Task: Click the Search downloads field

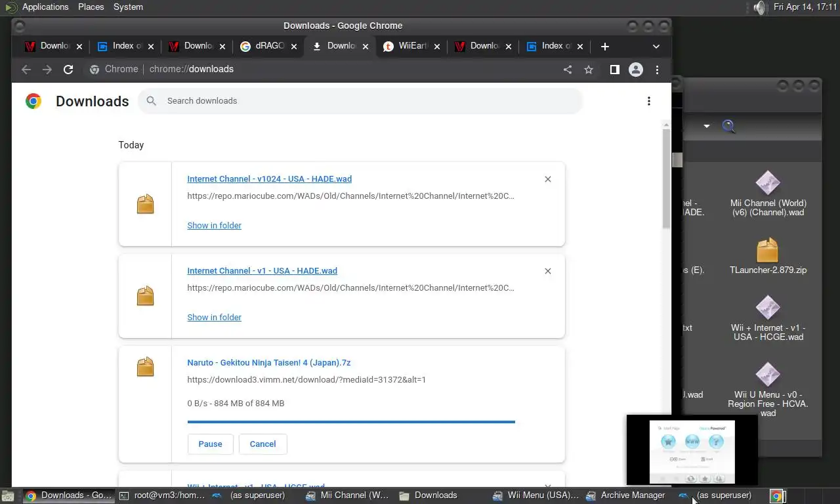Action: coord(360,101)
